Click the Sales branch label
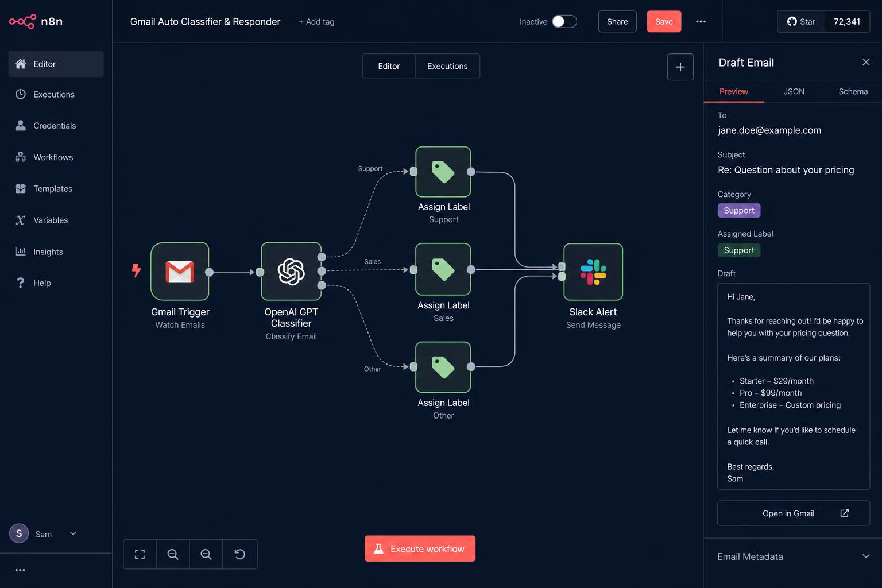This screenshot has width=882, height=588. (x=372, y=262)
